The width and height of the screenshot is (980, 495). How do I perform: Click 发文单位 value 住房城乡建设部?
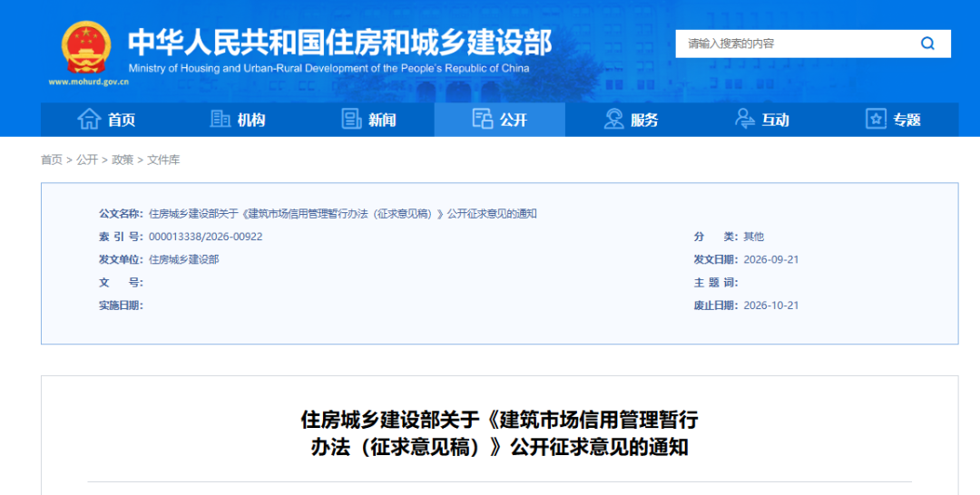coord(183,259)
